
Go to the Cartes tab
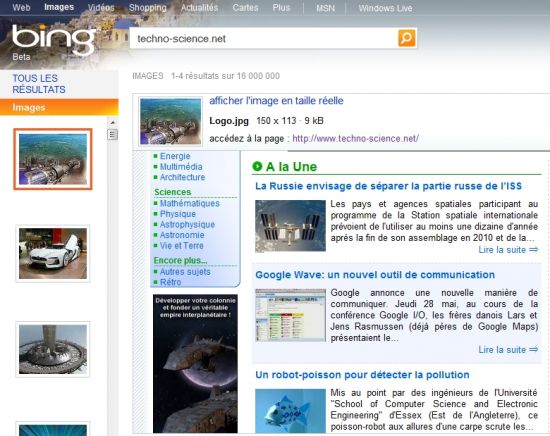(x=245, y=7)
